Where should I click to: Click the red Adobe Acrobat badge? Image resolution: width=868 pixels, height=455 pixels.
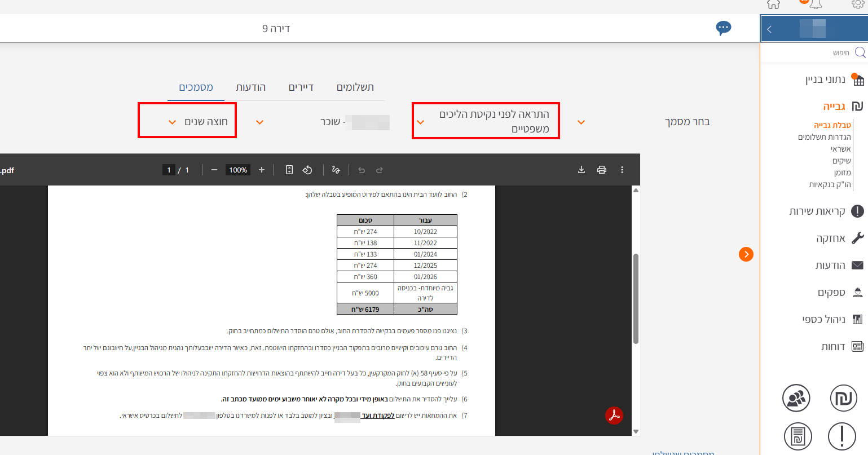click(x=614, y=416)
